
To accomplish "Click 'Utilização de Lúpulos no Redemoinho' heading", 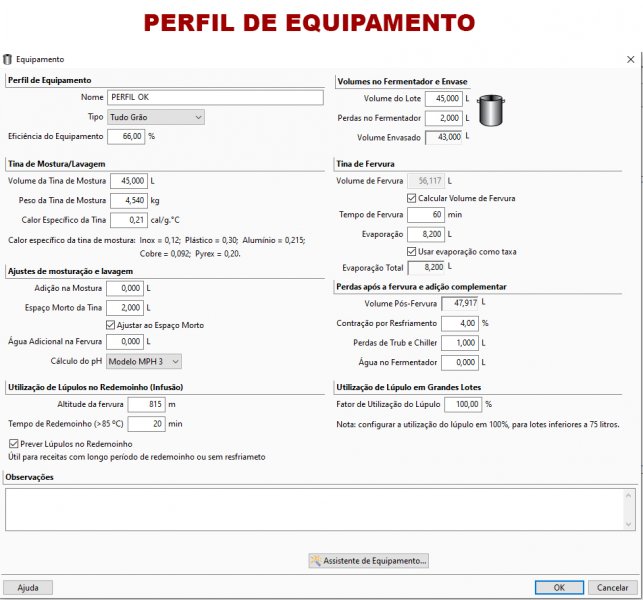I will click(x=96, y=387).
